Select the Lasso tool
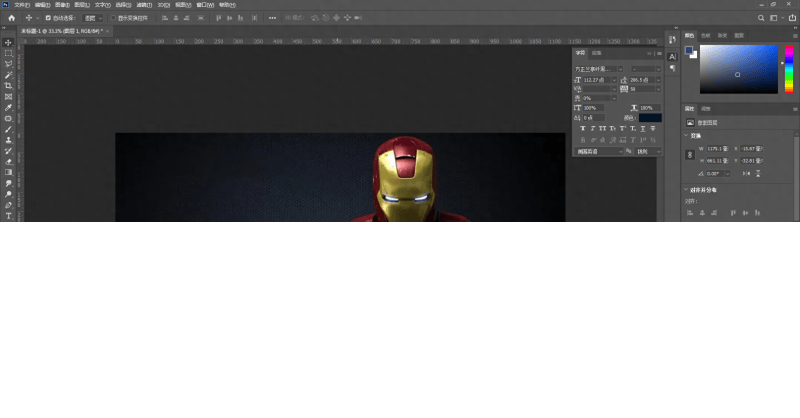Viewport: 800px width, 418px height. [8, 64]
